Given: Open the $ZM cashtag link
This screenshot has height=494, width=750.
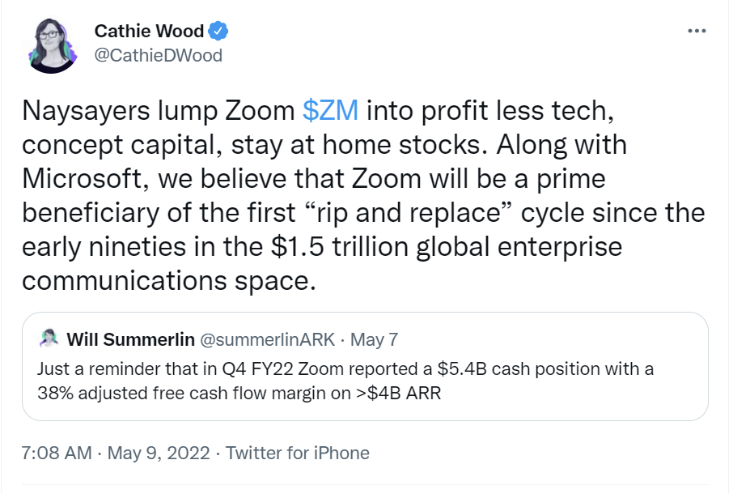Looking at the screenshot, I should [330, 110].
